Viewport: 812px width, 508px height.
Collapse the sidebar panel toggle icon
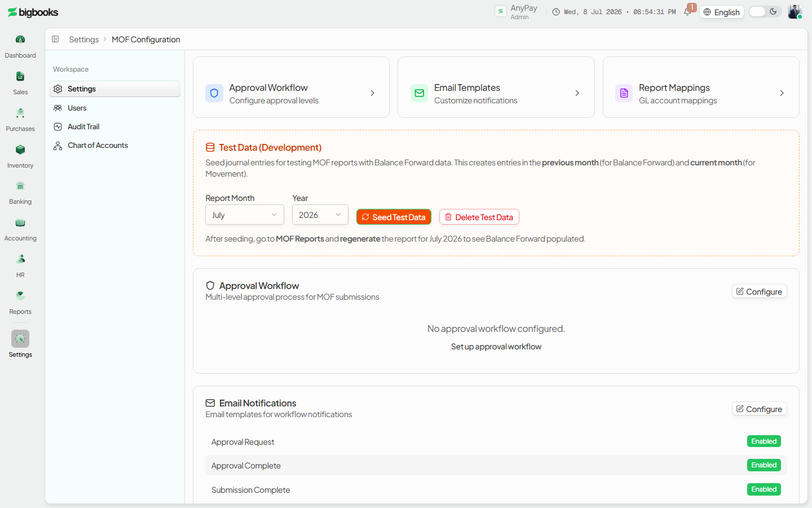point(55,39)
